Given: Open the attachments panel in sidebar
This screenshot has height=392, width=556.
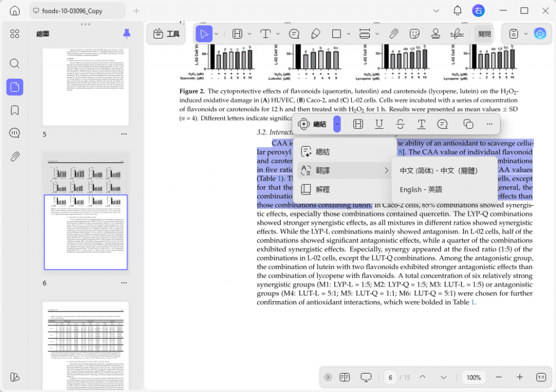Looking at the screenshot, I should (x=15, y=156).
